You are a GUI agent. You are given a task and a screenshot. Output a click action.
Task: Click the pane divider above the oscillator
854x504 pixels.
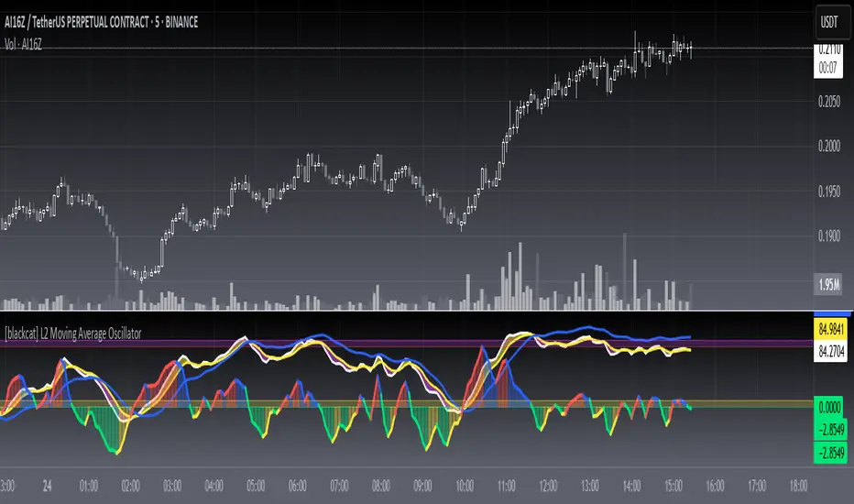pyautogui.click(x=406, y=311)
